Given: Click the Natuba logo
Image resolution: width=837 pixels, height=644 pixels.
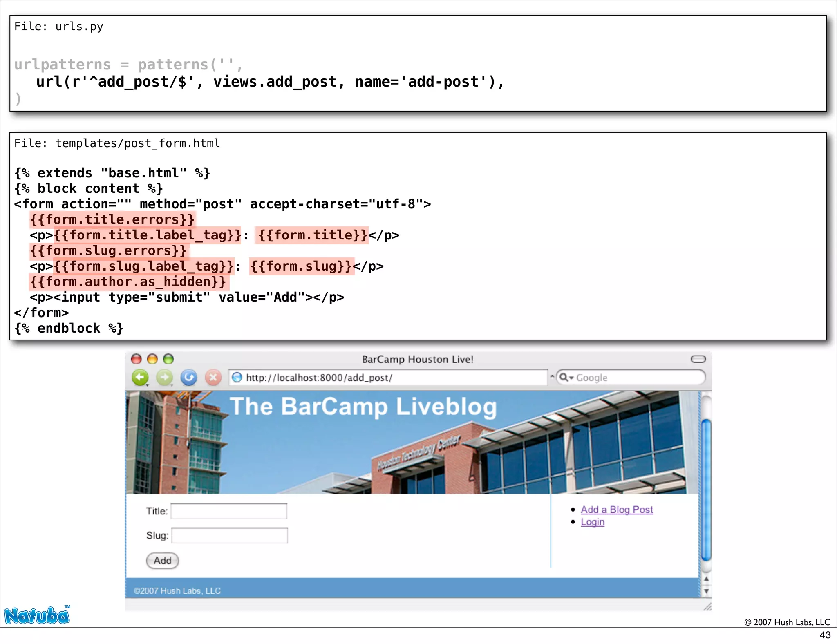Looking at the screenshot, I should 37,615.
